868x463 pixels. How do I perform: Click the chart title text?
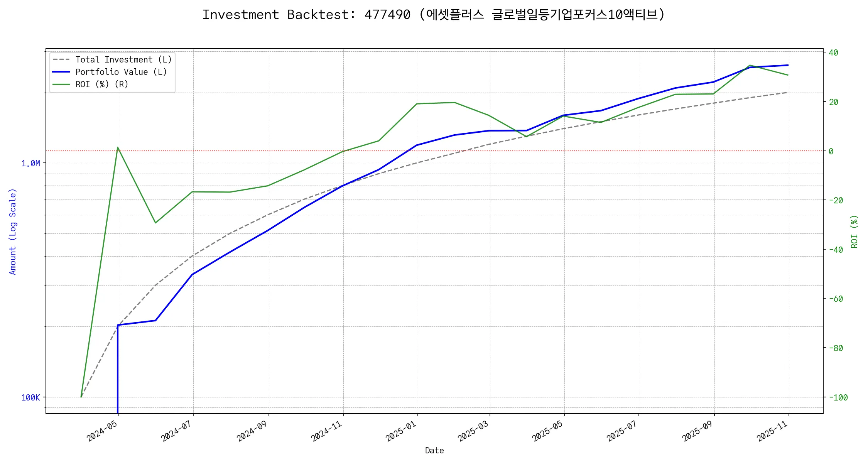[434, 15]
